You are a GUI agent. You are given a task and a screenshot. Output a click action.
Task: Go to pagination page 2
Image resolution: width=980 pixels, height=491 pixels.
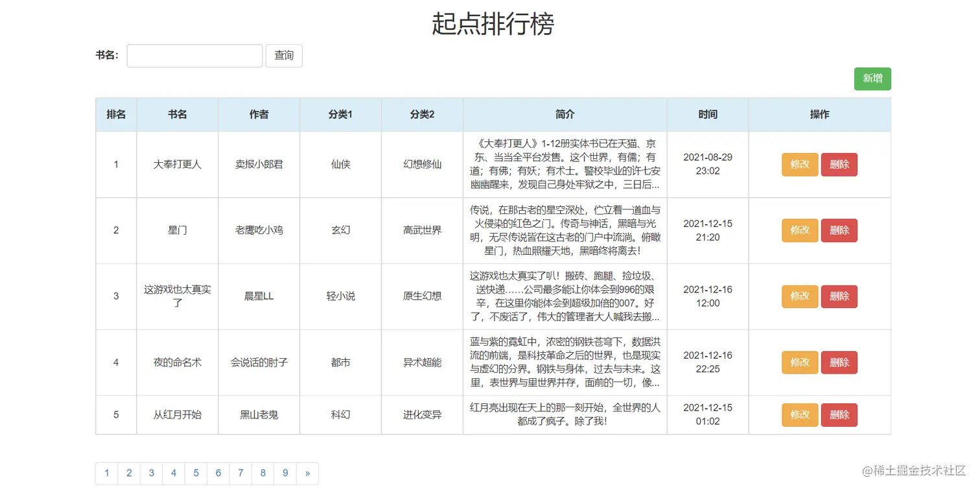tap(129, 473)
